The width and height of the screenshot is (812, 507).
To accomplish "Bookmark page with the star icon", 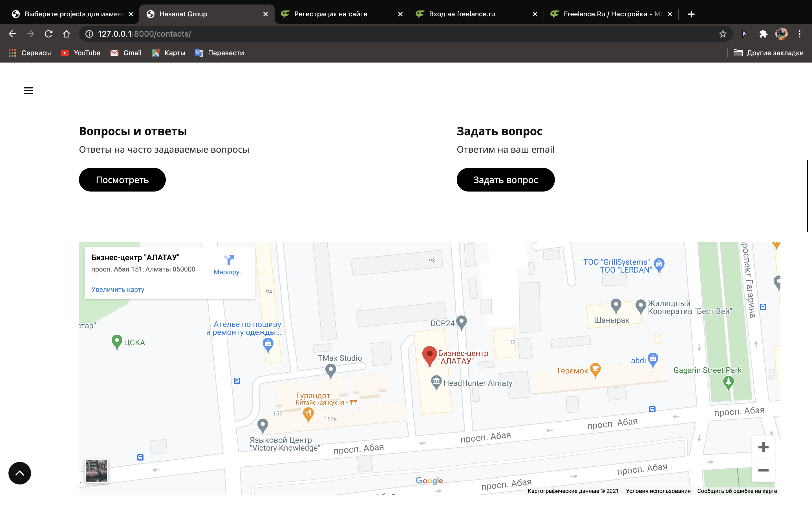I will (723, 34).
